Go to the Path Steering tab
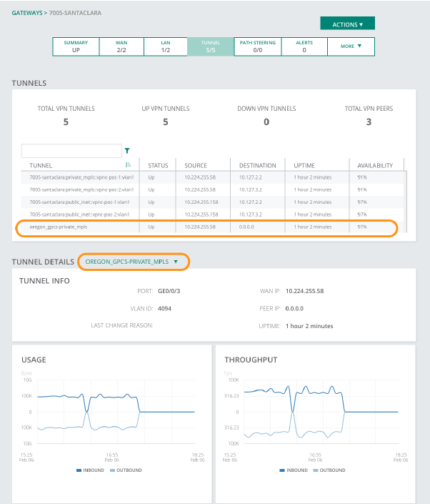This screenshot has height=504, width=430. coord(257,46)
